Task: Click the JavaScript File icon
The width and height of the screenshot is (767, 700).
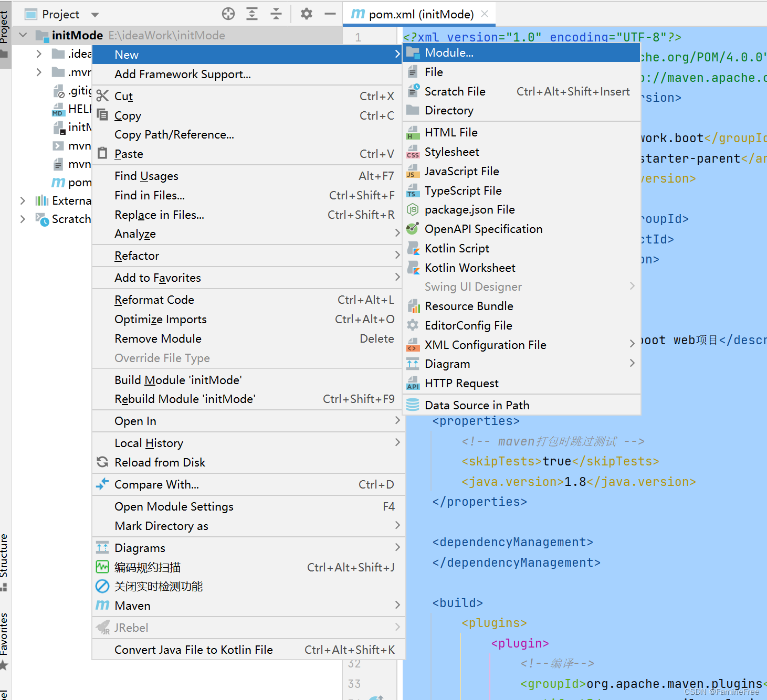Action: tap(413, 171)
